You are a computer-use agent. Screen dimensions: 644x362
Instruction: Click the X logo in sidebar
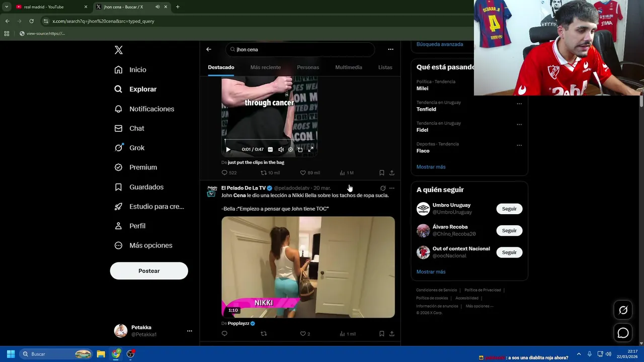point(119,50)
